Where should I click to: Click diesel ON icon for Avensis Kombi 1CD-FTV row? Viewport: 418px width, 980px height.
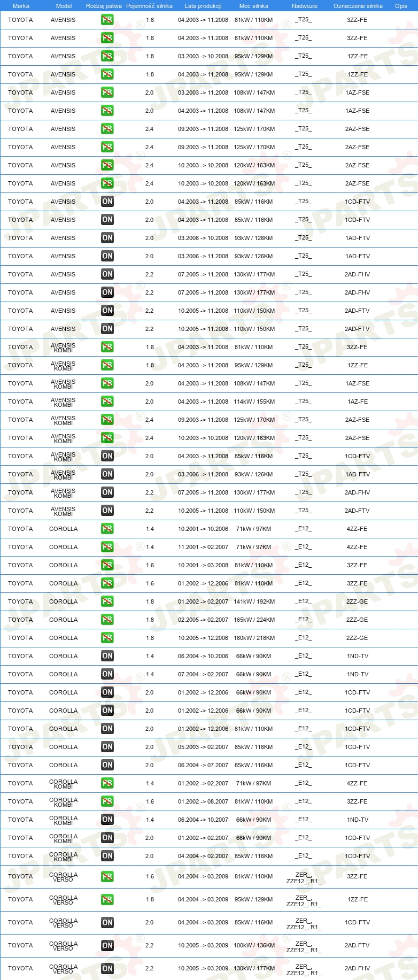[x=107, y=456]
